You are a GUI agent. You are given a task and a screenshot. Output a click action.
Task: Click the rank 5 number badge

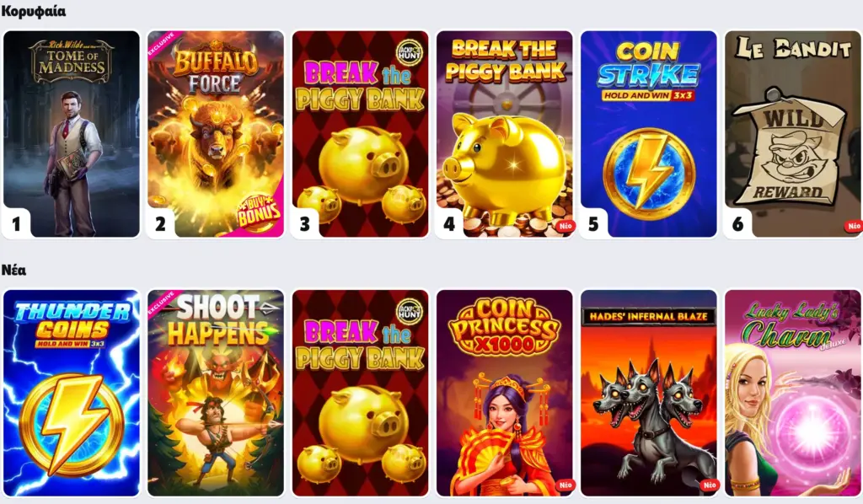[x=593, y=224]
